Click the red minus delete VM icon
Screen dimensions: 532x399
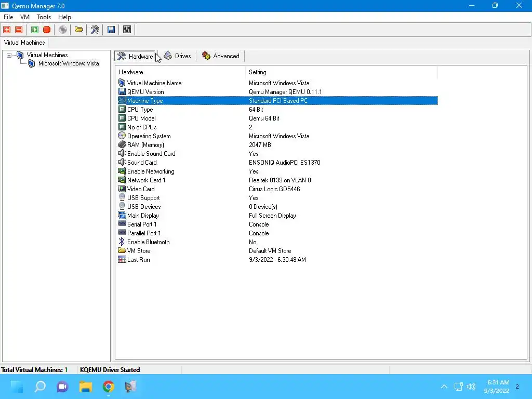tap(19, 30)
